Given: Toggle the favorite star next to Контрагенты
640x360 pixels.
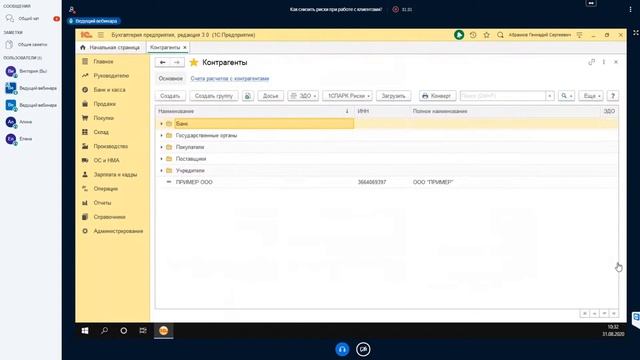Looking at the screenshot, I should tap(194, 62).
